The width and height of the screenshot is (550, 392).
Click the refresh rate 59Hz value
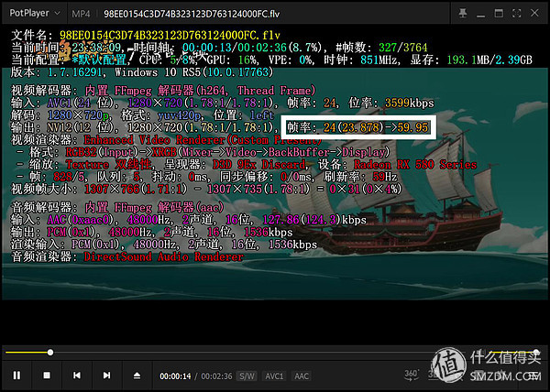(385, 177)
